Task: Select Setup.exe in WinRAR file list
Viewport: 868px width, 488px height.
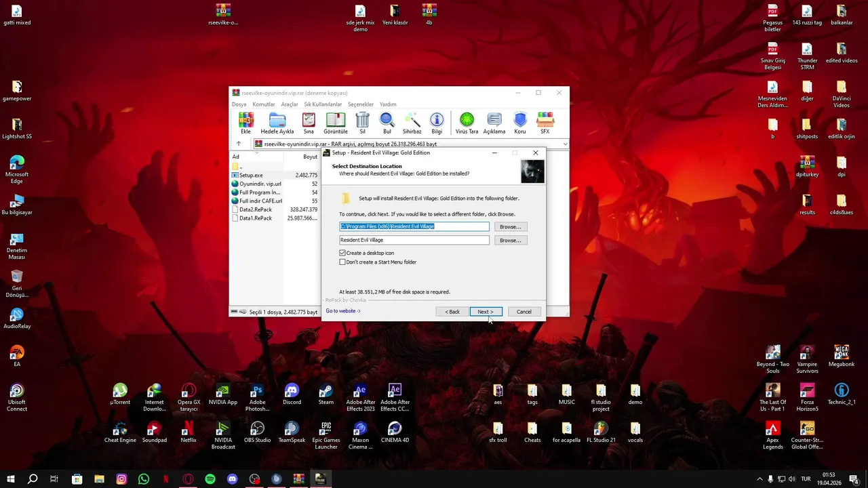Action: point(275,175)
